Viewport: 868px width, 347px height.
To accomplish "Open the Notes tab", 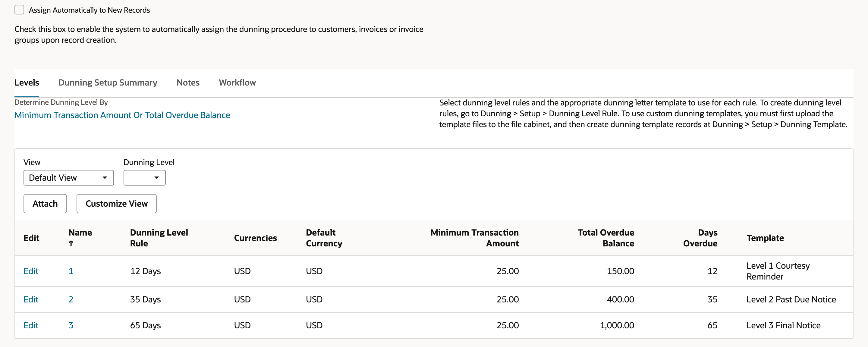I will pos(188,83).
